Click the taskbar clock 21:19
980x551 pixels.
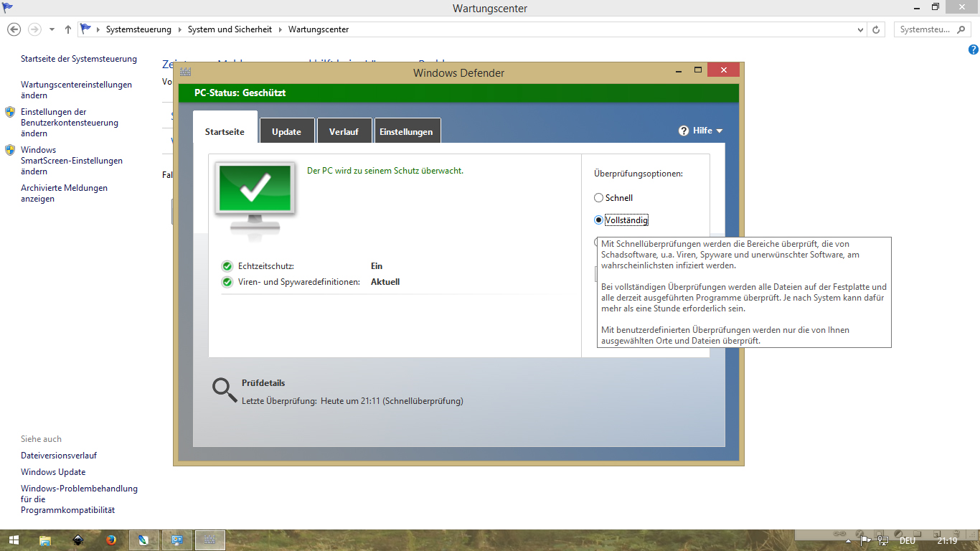(x=947, y=541)
